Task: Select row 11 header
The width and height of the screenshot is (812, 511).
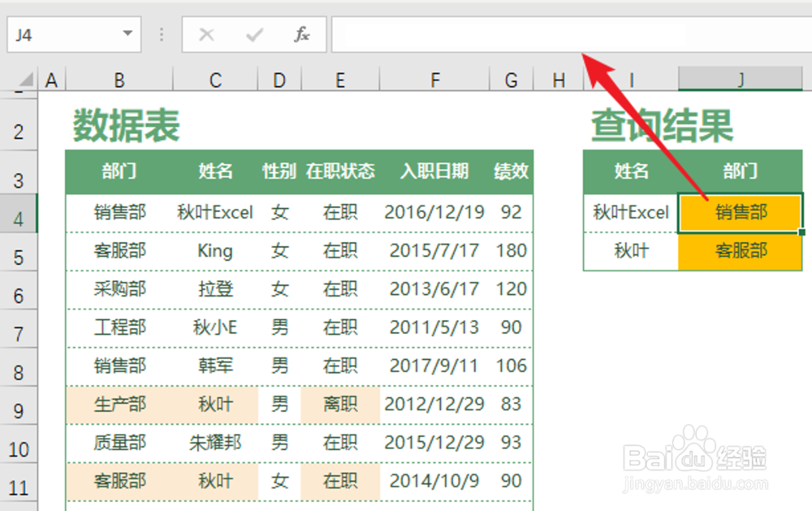Action: (x=19, y=482)
